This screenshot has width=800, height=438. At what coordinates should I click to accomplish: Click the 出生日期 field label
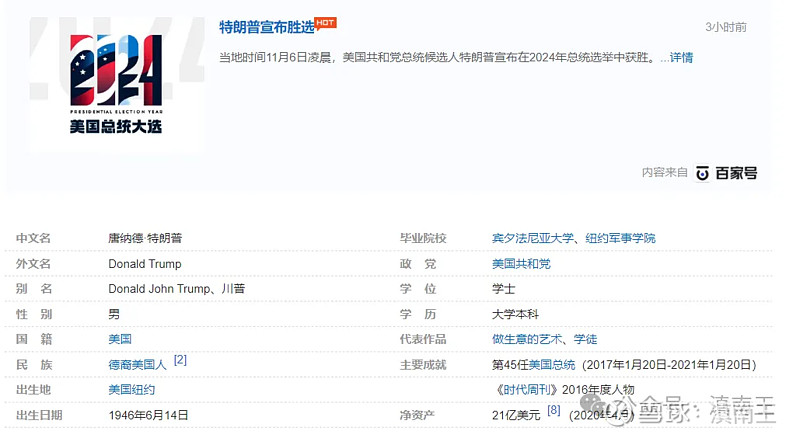coord(39,416)
